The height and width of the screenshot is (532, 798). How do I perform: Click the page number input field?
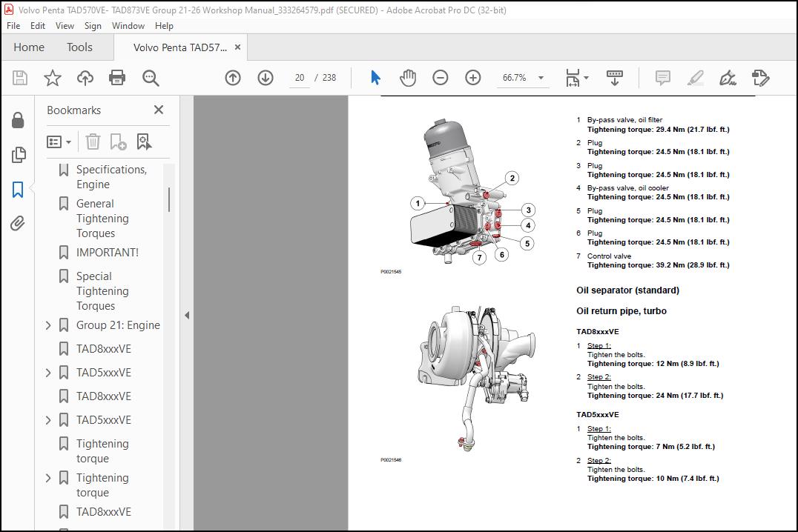(300, 78)
